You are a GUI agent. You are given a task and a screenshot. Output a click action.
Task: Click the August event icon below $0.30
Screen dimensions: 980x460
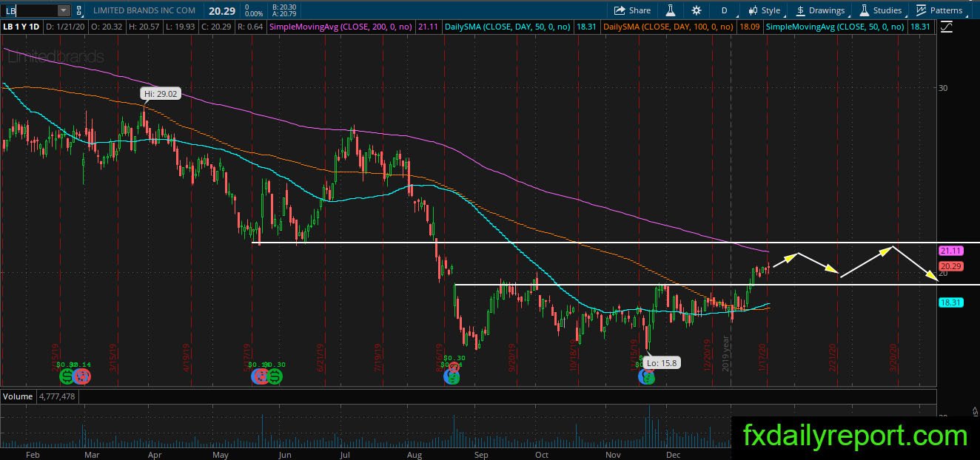coord(452,376)
